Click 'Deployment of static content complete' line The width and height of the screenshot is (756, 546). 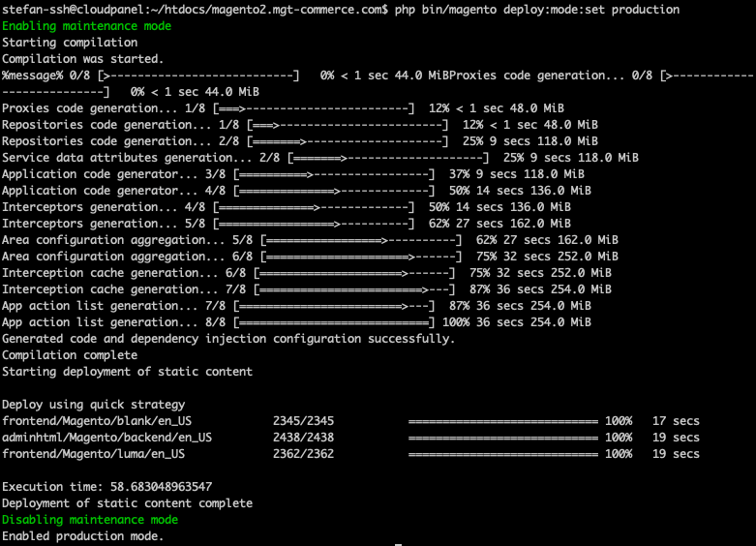click(x=127, y=503)
